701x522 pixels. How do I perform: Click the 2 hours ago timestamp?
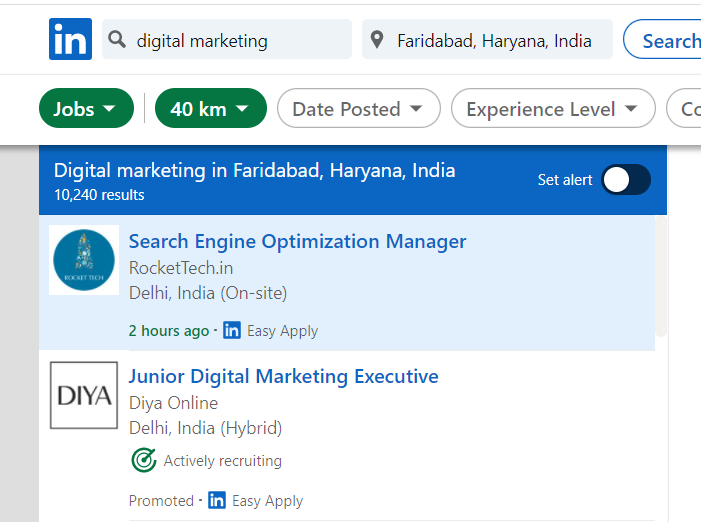pyautogui.click(x=169, y=331)
